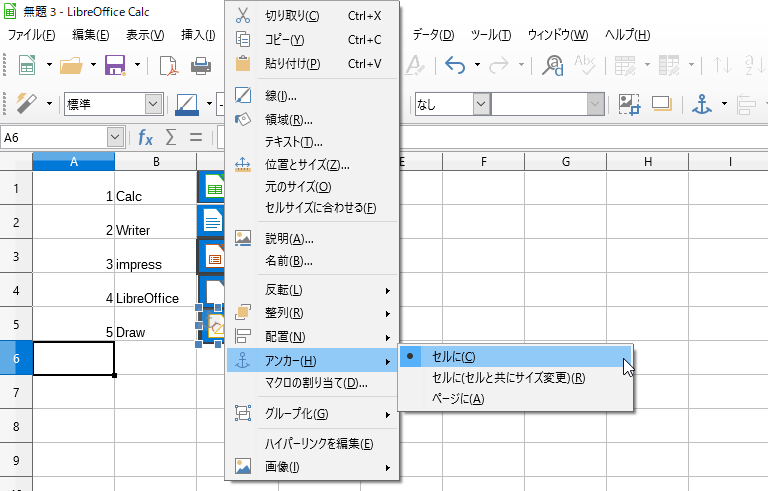Click the image Crop tool icon
The height and width of the screenshot is (491, 768).
[x=629, y=104]
